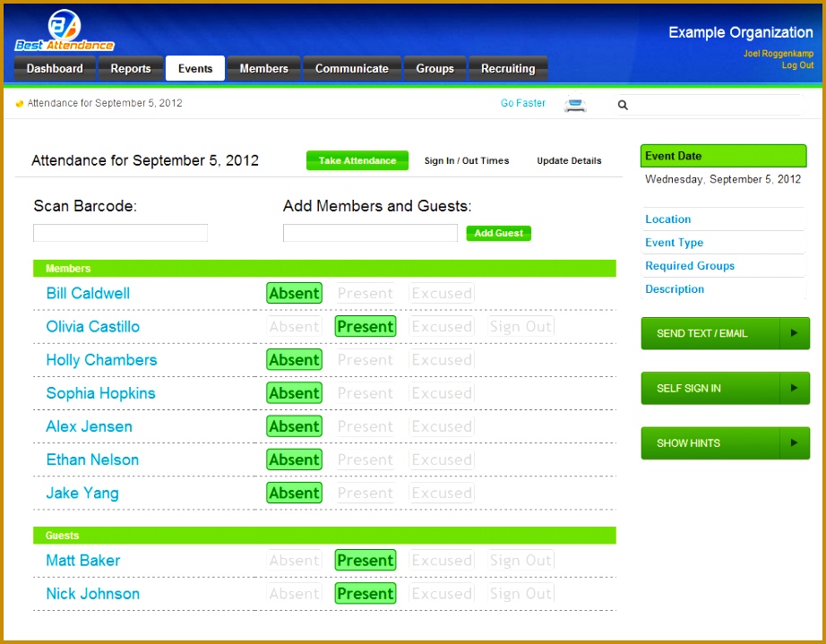The height and width of the screenshot is (644, 826).
Task: Sign Out guest Nick Johnson
Action: tap(521, 593)
